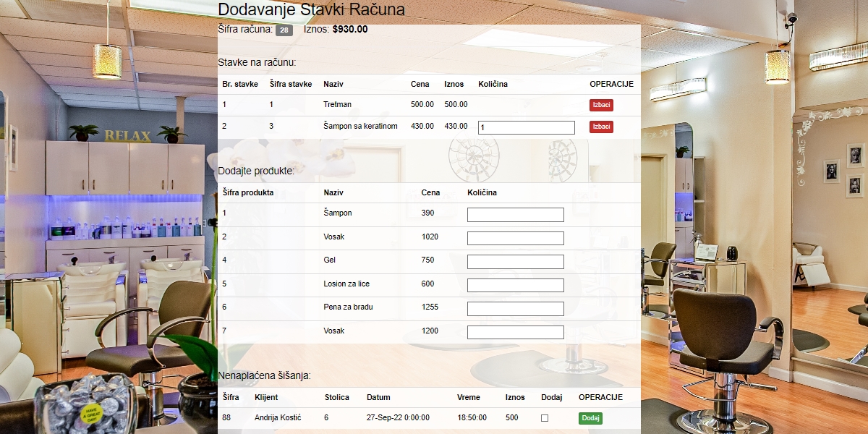
Task: Remove Tretman item with Izbaci button
Action: coord(601,105)
